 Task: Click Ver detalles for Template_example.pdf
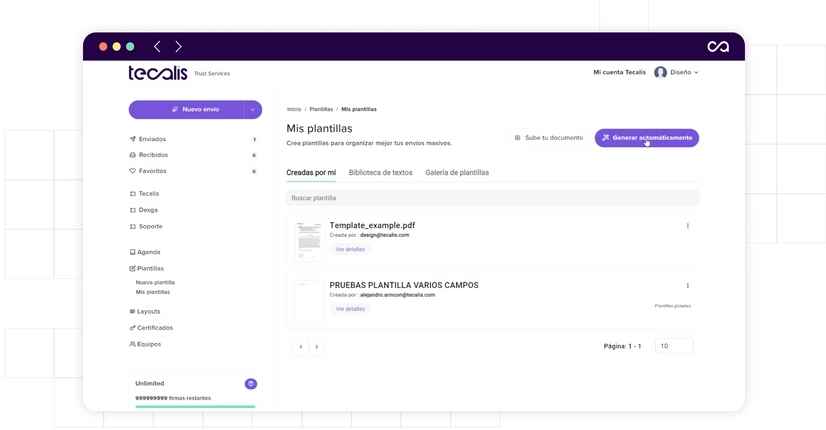pyautogui.click(x=350, y=249)
